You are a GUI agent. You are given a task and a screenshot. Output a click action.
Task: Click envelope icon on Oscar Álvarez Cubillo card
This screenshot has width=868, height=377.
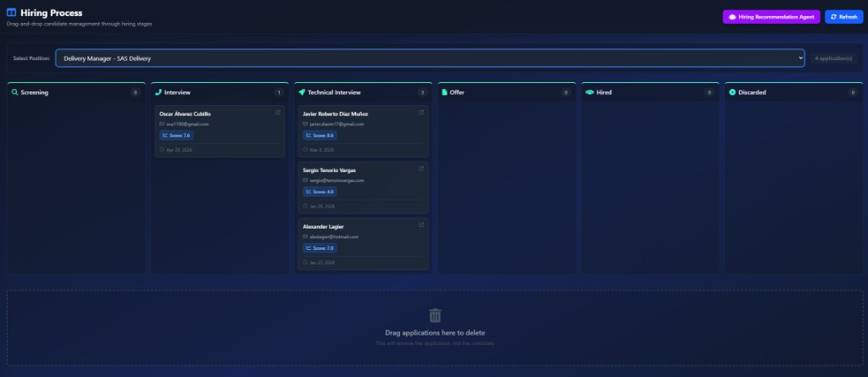(x=162, y=124)
